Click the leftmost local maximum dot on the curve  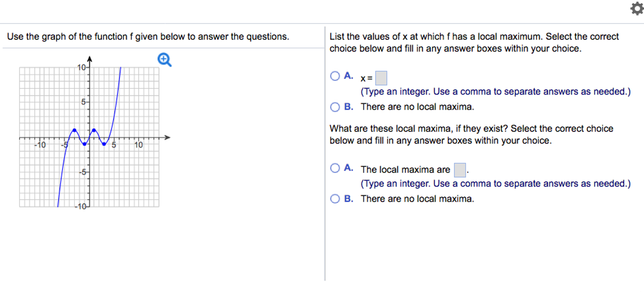point(74,130)
